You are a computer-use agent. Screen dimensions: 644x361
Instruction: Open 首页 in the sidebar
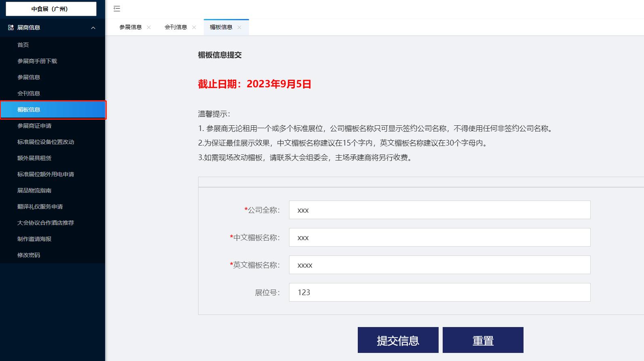click(23, 45)
